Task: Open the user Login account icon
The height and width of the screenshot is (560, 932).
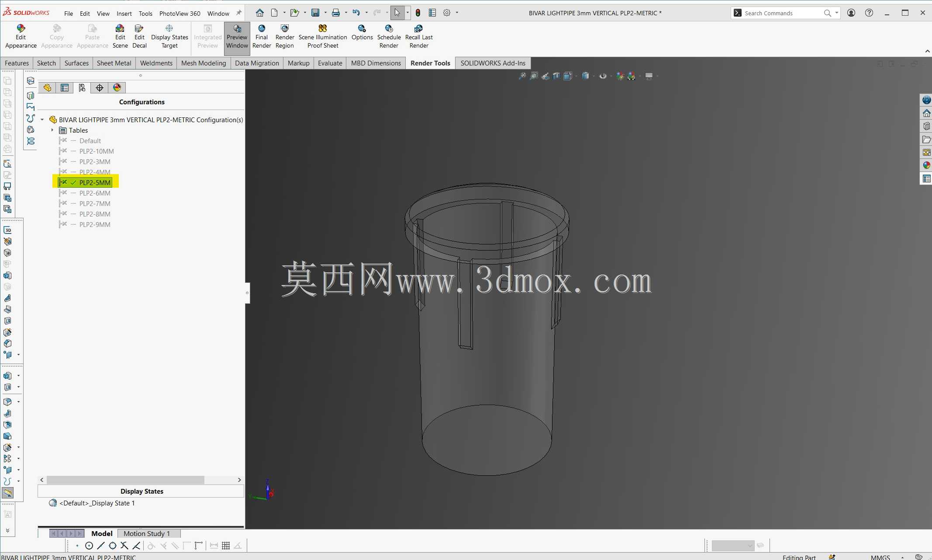Action: click(851, 13)
